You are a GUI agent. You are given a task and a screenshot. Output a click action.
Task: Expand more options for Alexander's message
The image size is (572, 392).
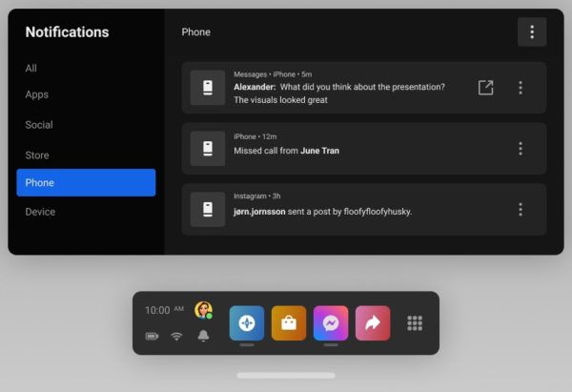click(521, 88)
